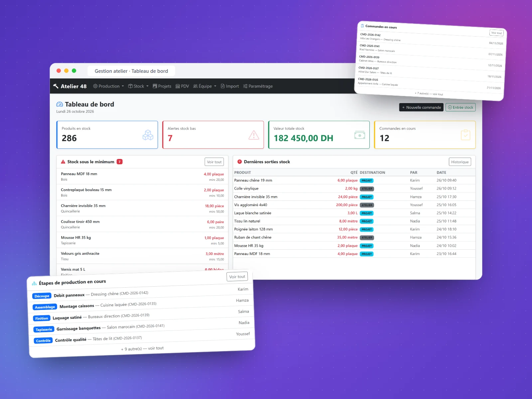The height and width of the screenshot is (399, 532).
Task: Click the clipboard icon in the Commandes en cours floating panel
Action: [362, 26]
